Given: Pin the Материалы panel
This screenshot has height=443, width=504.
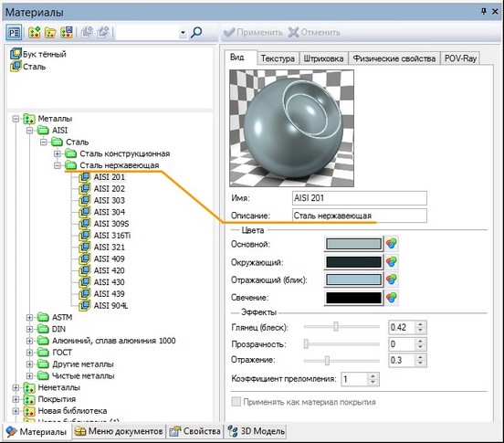Looking at the screenshot, I should (483, 12).
